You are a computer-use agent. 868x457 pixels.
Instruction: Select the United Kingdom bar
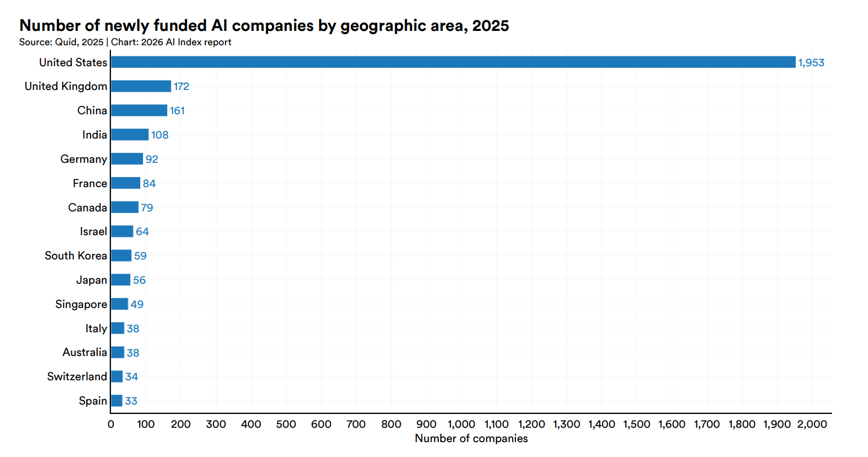(x=141, y=86)
